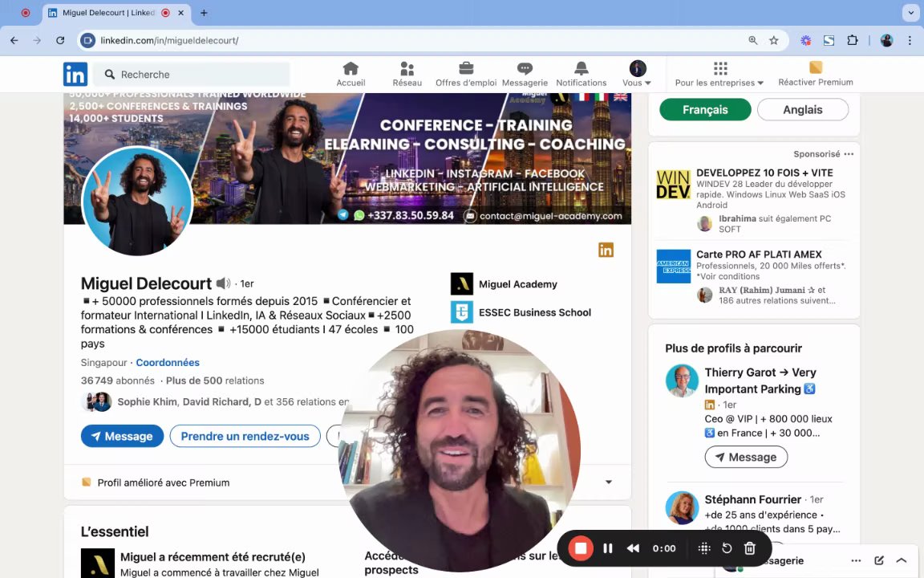Go back in browser history
924x578 pixels.
14,41
